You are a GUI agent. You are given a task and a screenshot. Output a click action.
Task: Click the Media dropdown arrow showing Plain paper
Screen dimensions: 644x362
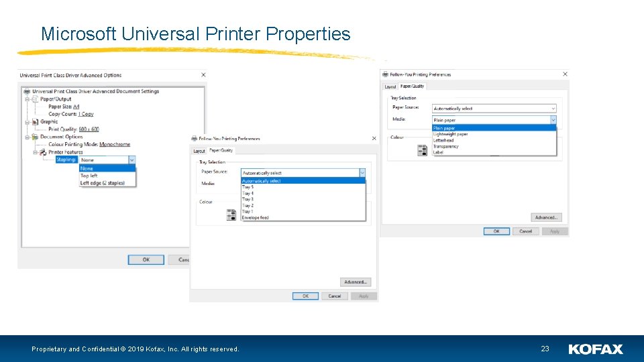pyautogui.click(x=553, y=120)
